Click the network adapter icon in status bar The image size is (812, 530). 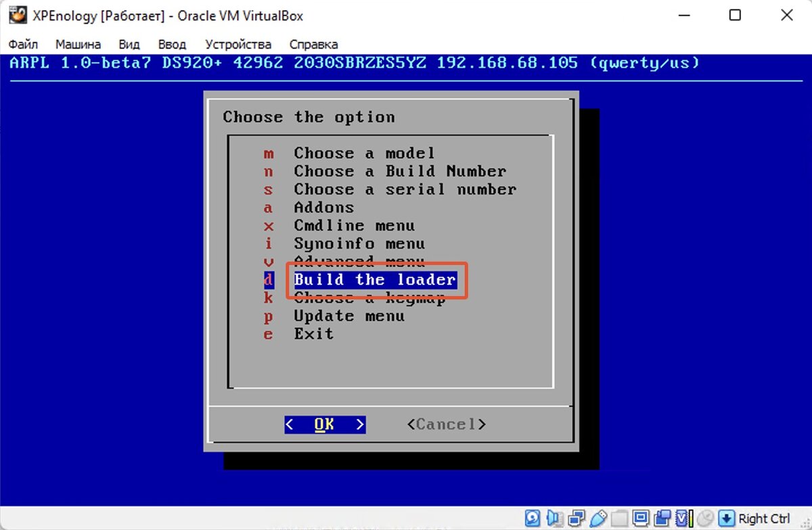(x=577, y=518)
